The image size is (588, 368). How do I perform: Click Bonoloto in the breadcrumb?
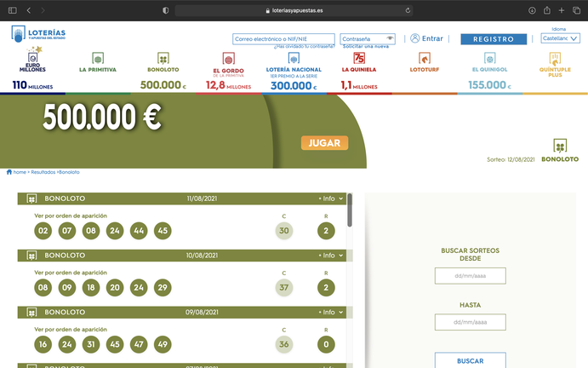coord(69,172)
